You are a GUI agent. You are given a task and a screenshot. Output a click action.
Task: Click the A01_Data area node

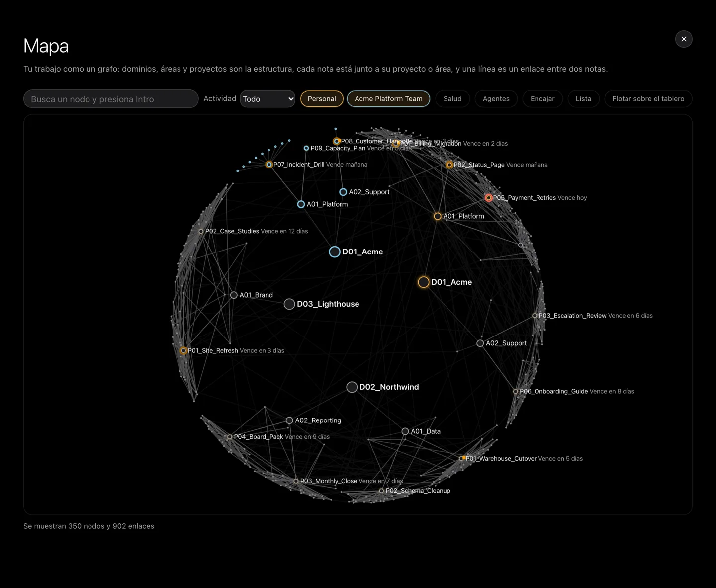405,431
